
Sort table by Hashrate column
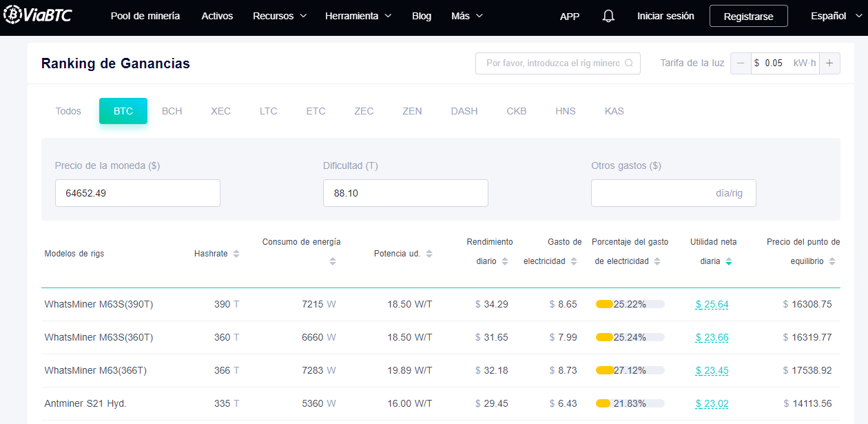click(x=236, y=254)
